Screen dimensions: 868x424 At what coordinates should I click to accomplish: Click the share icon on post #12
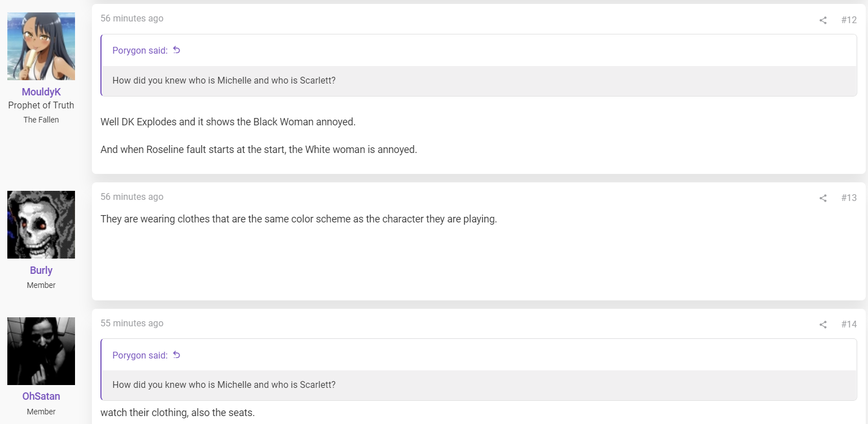point(823,20)
